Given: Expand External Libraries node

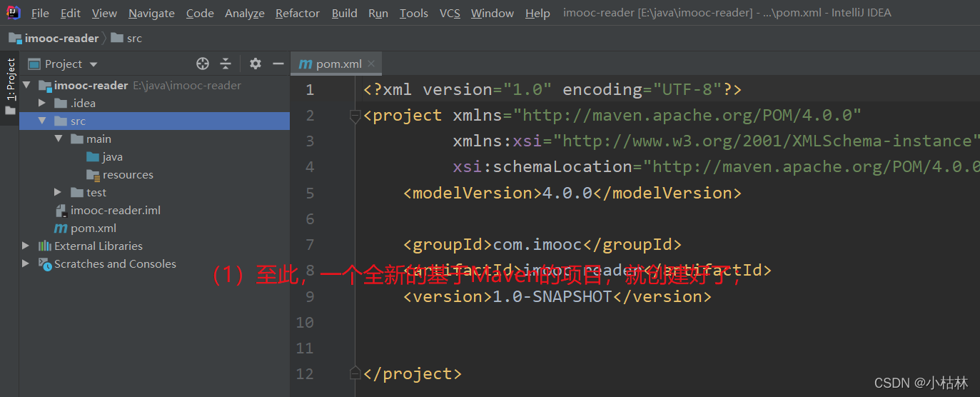Looking at the screenshot, I should [x=26, y=246].
